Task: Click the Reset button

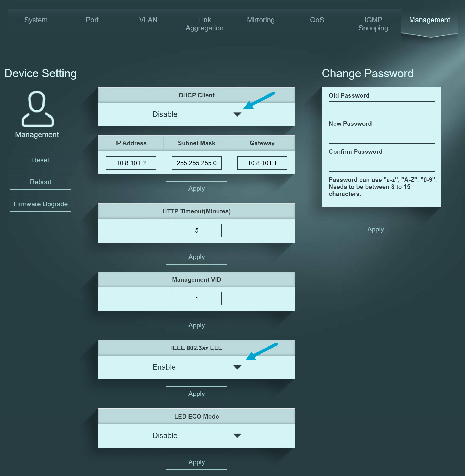Action: click(x=40, y=160)
